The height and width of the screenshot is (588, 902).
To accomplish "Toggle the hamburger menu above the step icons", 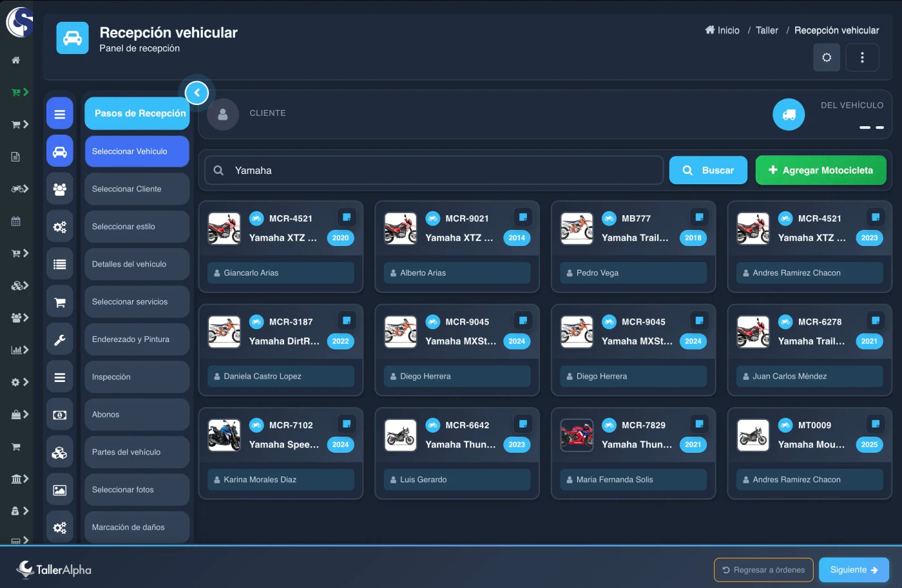I will (59, 114).
